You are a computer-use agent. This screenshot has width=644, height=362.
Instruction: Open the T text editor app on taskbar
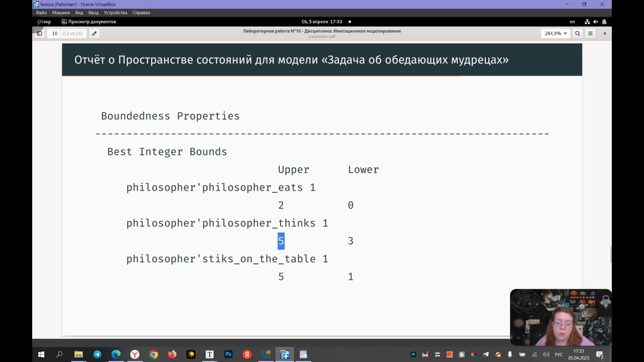tap(210, 354)
